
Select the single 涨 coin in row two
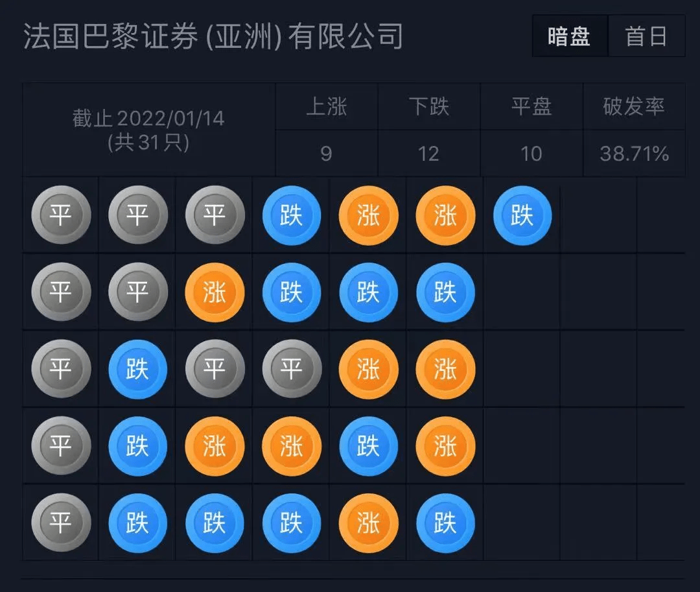coord(214,292)
